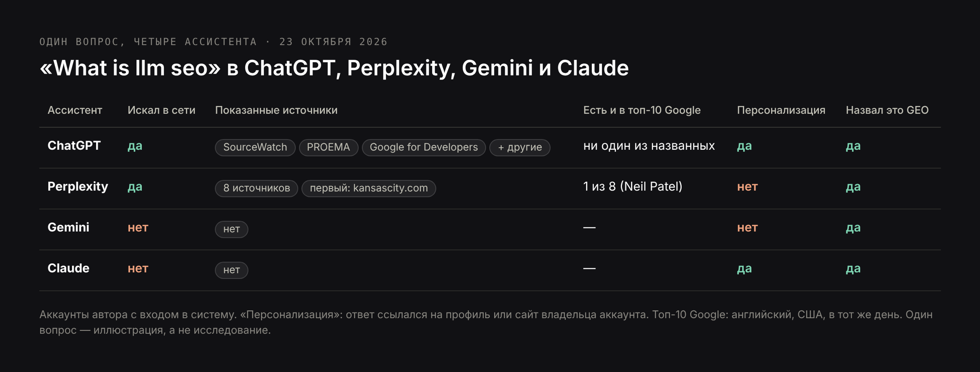The height and width of the screenshot is (372, 980).
Task: Click the 'Персонализация' column header
Action: 781,110
